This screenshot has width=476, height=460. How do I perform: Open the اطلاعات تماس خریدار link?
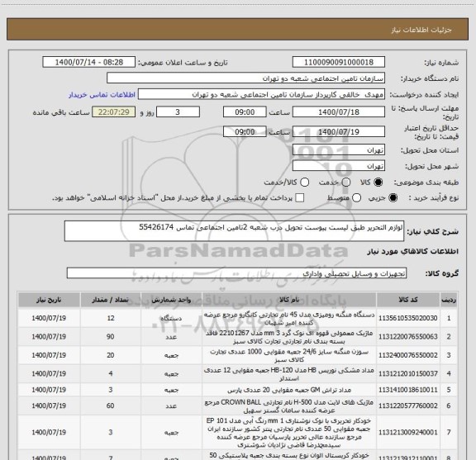pos(102,95)
